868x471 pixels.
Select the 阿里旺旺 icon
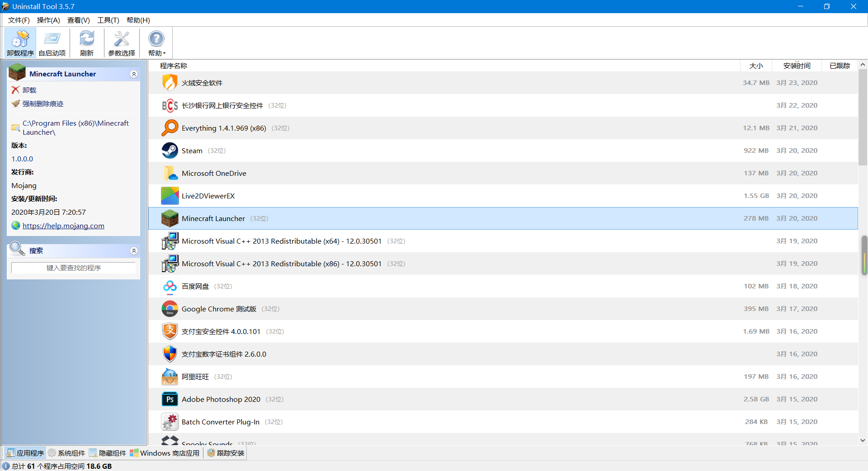[170, 377]
